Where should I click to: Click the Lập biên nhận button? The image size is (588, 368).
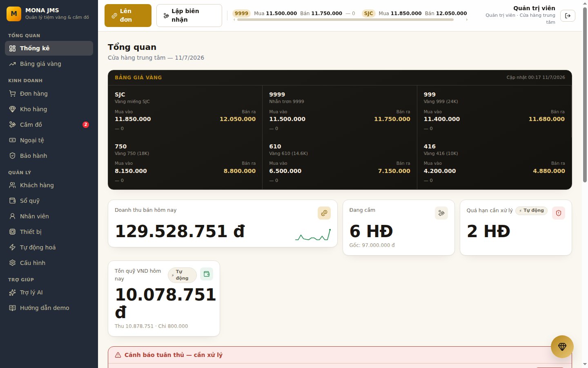coord(189,16)
